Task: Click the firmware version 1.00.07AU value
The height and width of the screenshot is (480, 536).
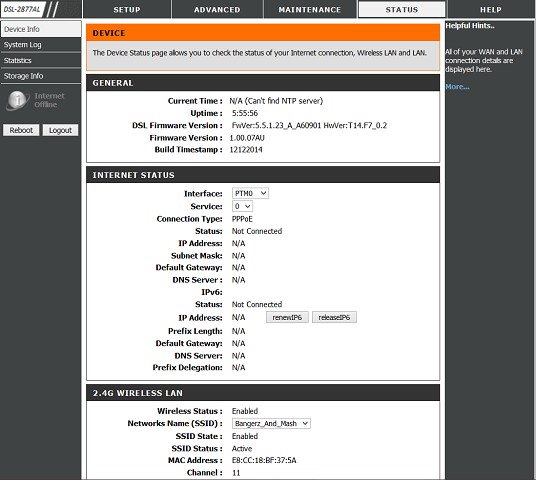Action: coord(247,138)
